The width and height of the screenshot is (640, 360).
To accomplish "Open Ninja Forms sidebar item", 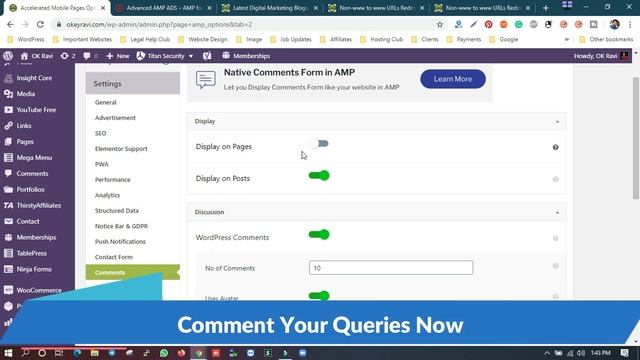I will [x=34, y=269].
